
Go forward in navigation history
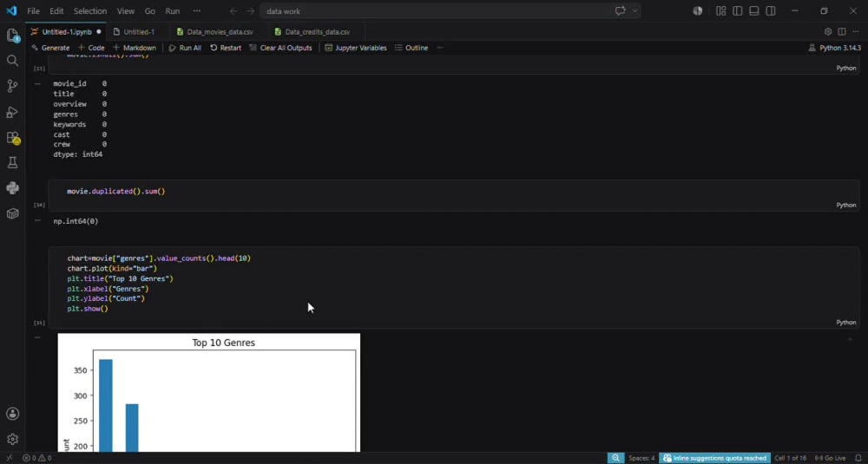coord(250,11)
